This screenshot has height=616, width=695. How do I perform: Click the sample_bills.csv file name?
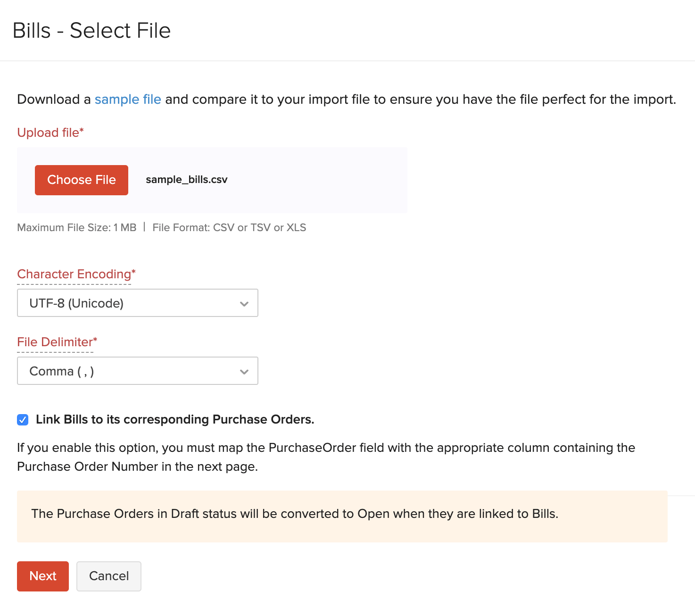coord(186,180)
